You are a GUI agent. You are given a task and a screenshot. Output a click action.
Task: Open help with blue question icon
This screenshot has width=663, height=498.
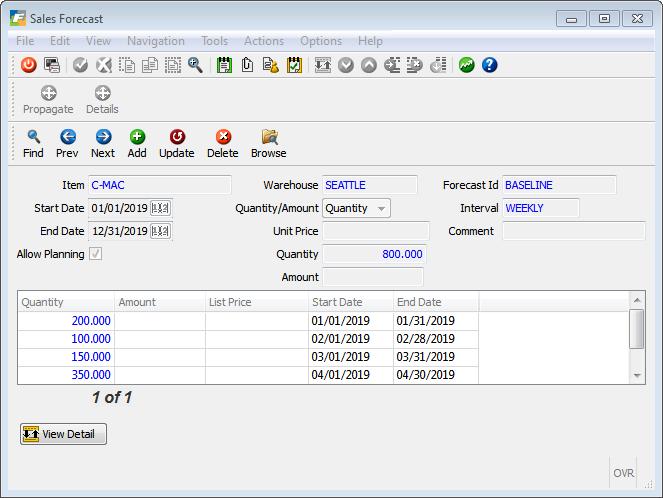click(490, 65)
